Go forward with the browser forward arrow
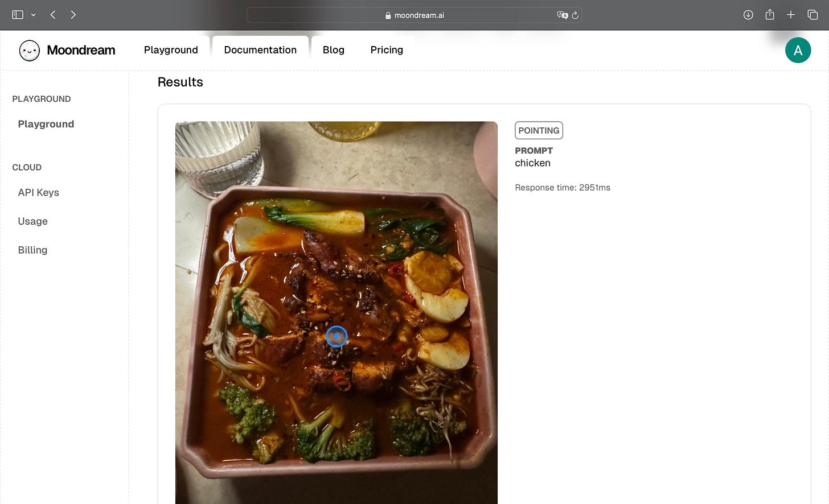The height and width of the screenshot is (504, 829). pos(73,15)
